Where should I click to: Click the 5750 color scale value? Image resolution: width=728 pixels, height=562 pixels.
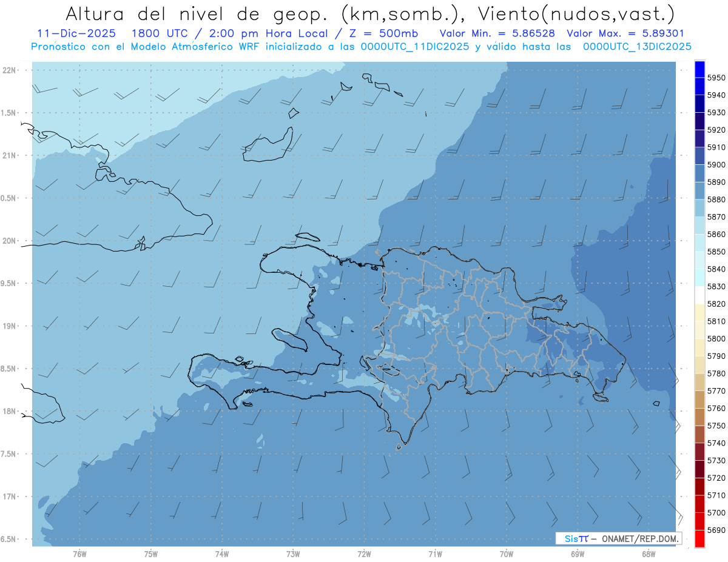click(x=716, y=426)
